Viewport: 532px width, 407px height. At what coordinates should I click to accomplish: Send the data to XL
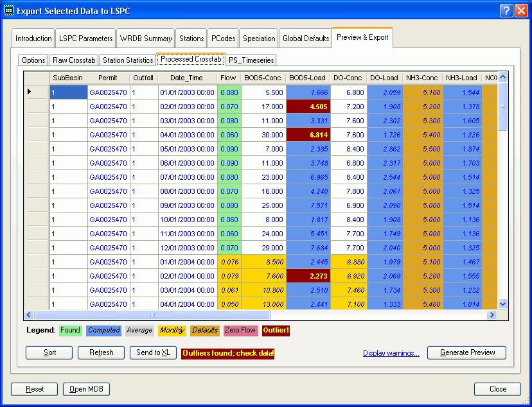pyautogui.click(x=153, y=352)
